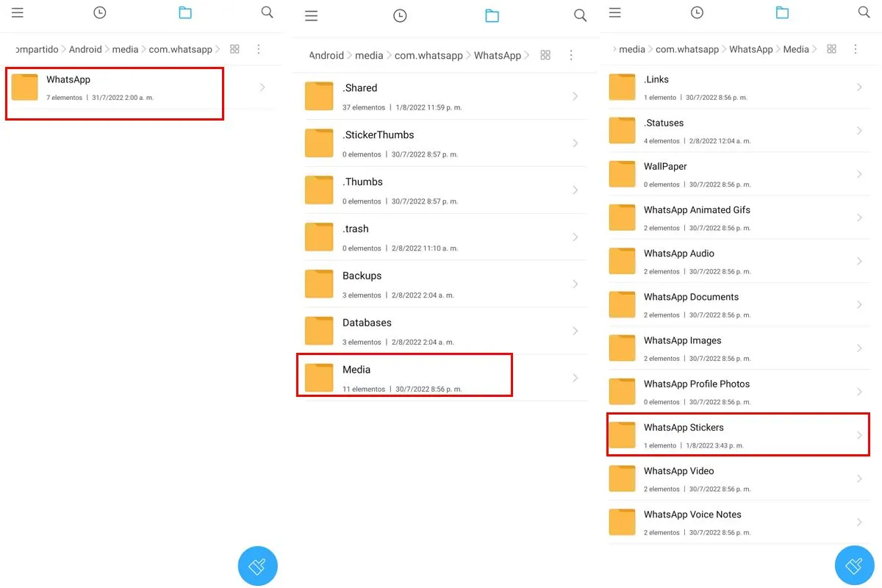Expand WhatsApp Voice Notes row chevron
The height and width of the screenshot is (588, 882).
[x=859, y=522]
